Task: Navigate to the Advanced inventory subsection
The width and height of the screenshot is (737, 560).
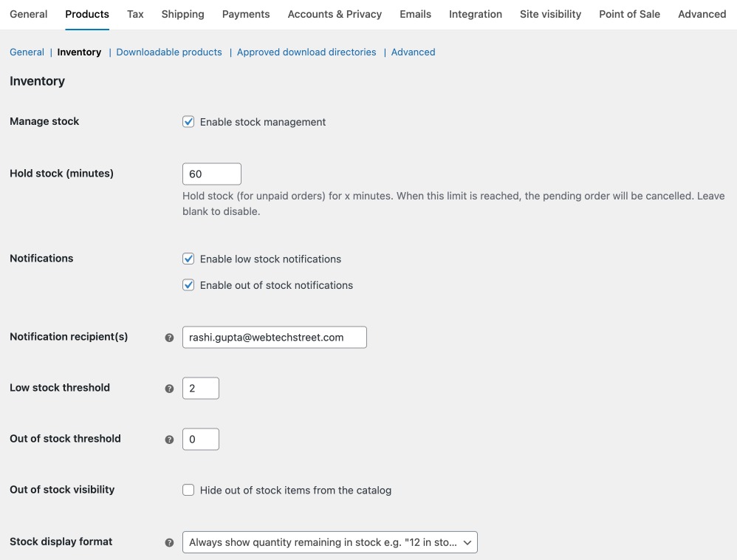Action: point(413,52)
